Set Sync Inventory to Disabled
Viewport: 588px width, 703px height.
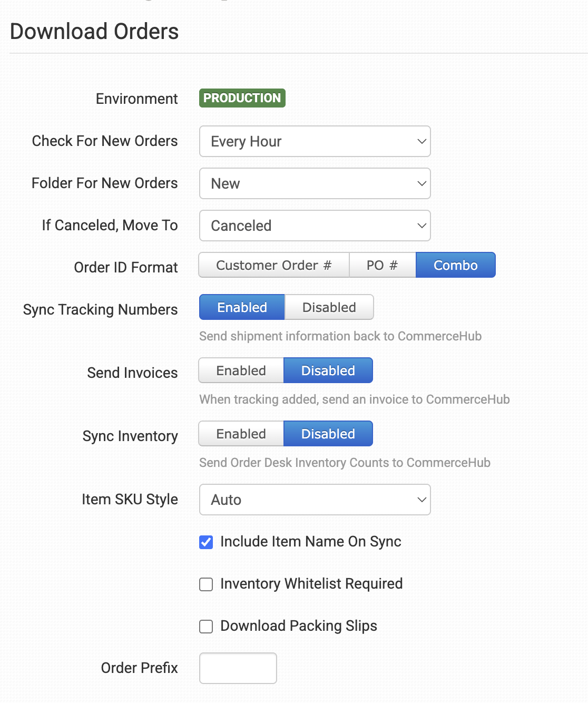coord(328,434)
